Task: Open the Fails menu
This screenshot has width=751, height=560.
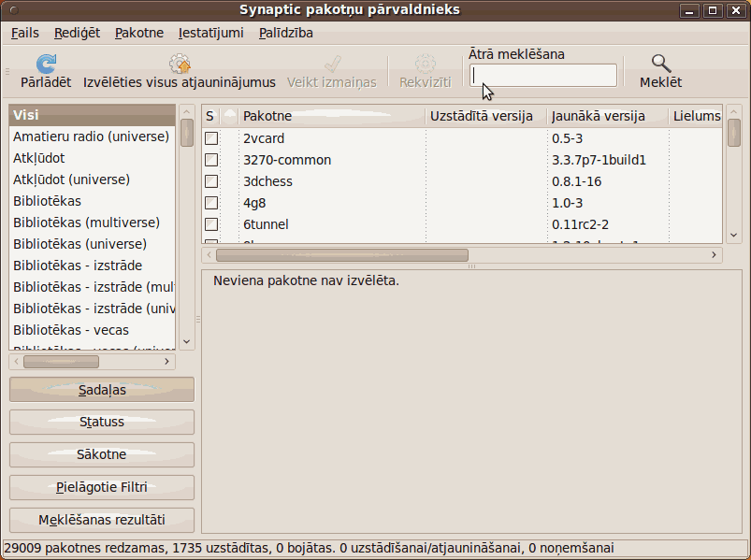Action: click(25, 33)
